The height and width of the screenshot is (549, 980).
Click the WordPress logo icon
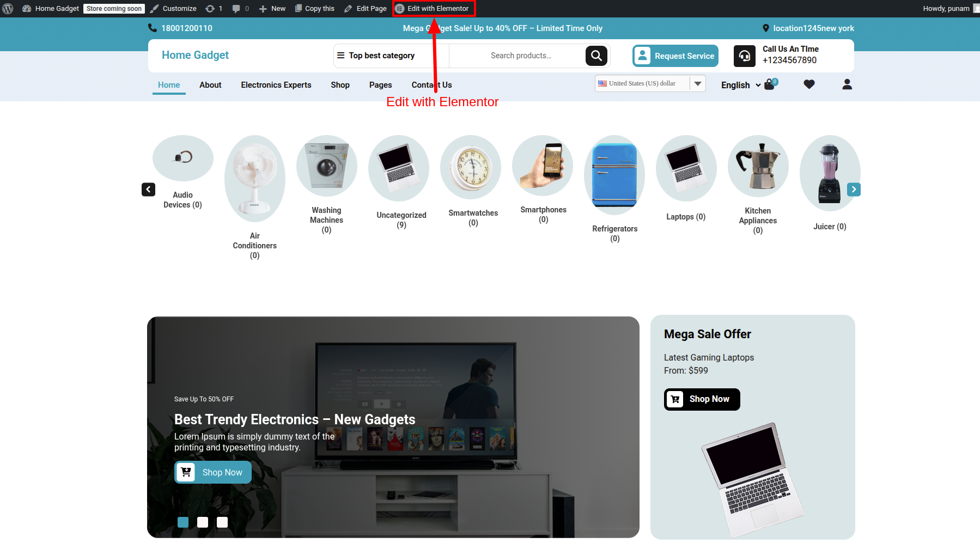pos(8,9)
